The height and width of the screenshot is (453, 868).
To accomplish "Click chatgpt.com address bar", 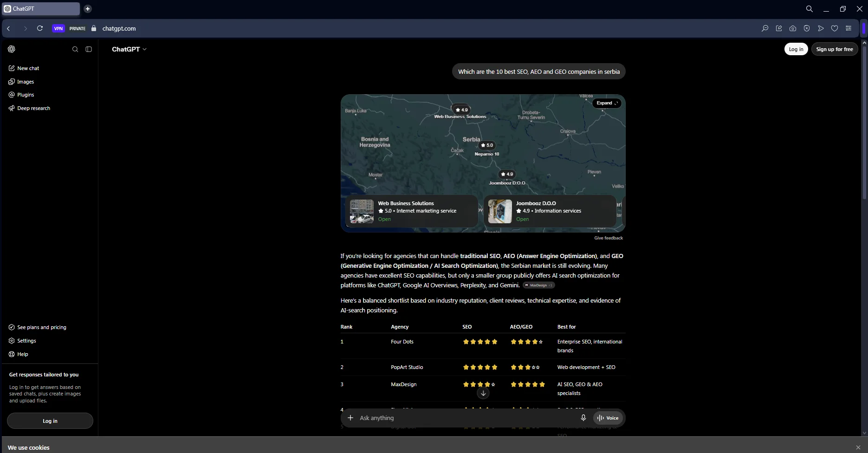I will [119, 28].
